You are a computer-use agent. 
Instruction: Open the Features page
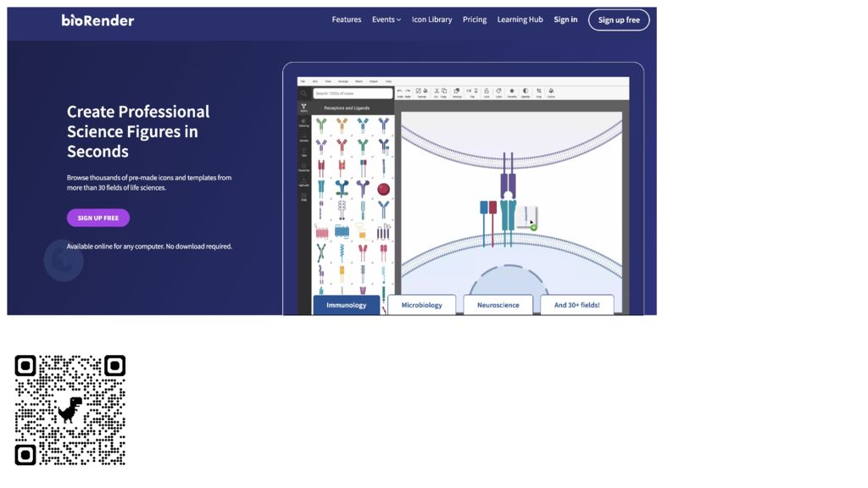click(346, 19)
